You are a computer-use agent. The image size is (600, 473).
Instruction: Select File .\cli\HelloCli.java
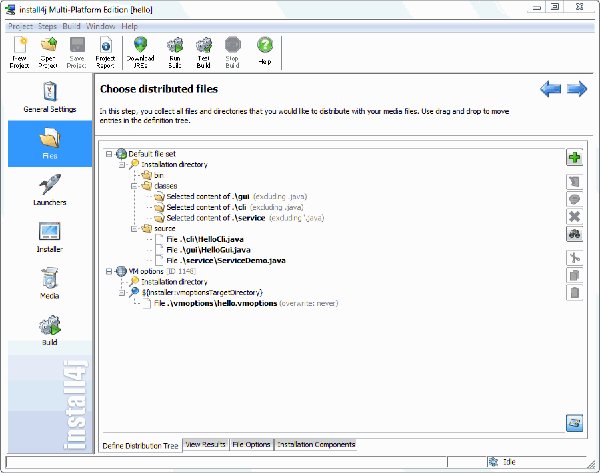coord(199,240)
